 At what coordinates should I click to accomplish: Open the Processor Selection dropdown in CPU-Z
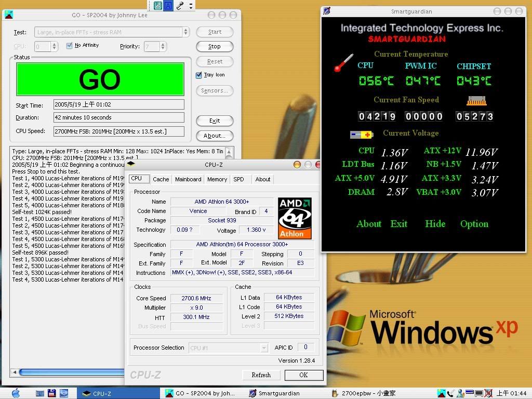tap(264, 348)
